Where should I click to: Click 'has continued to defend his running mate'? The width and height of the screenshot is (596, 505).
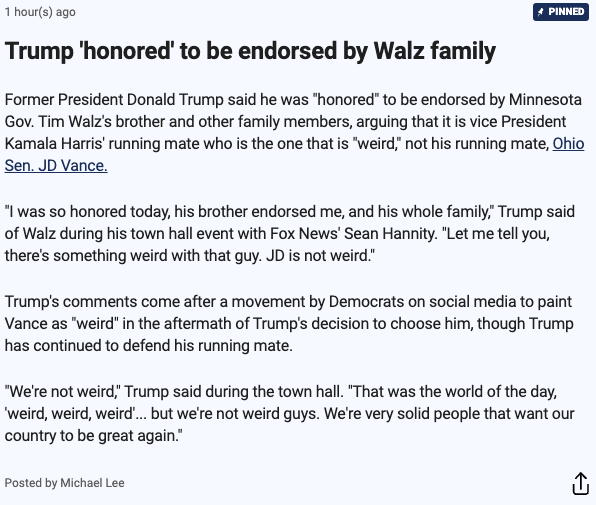[149, 345]
